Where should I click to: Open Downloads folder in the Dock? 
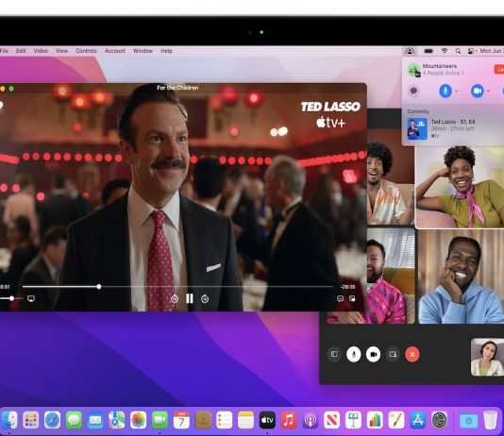coord(468,420)
